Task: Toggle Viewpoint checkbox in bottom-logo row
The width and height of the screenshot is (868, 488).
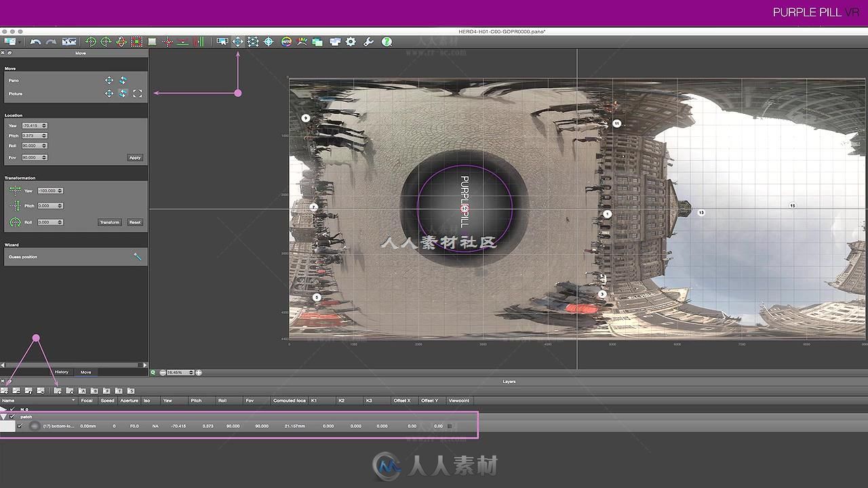Action: pyautogui.click(x=450, y=426)
